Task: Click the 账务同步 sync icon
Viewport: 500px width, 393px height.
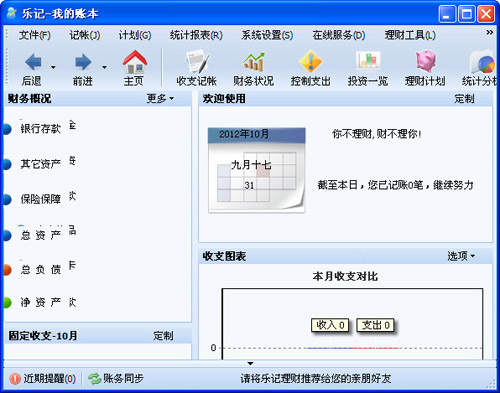Action: [94, 379]
